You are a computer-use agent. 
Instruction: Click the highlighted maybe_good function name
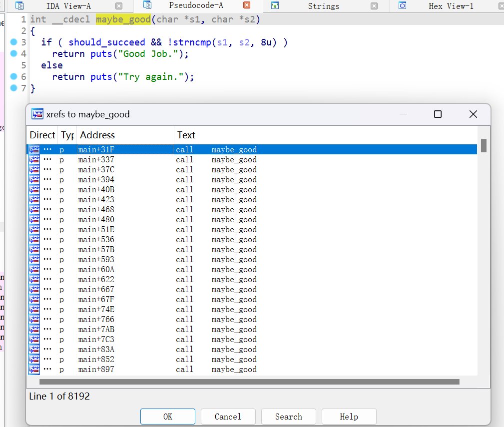123,19
